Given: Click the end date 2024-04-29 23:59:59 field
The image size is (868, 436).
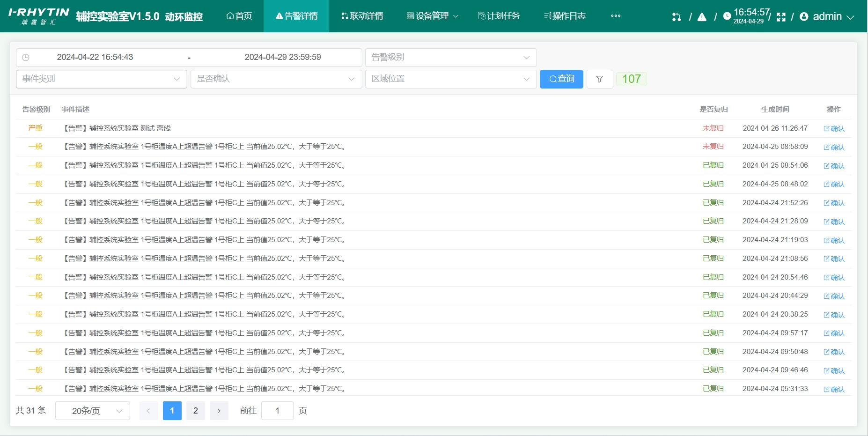Looking at the screenshot, I should [x=283, y=57].
